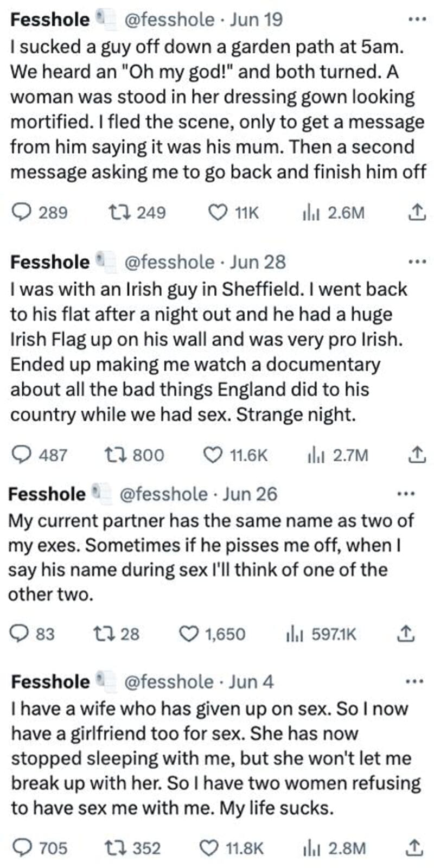Like the Jun 28 tweet with 11.6K likes

click(212, 455)
